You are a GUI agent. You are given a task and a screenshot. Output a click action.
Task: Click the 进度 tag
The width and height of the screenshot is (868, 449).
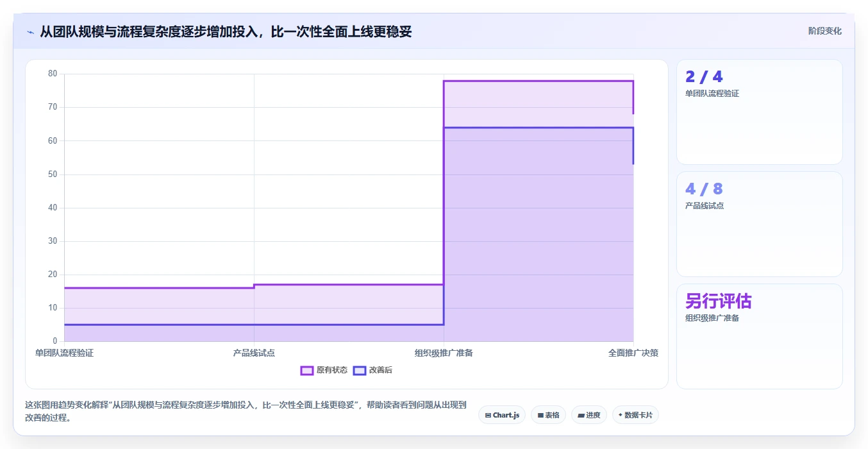click(x=588, y=415)
